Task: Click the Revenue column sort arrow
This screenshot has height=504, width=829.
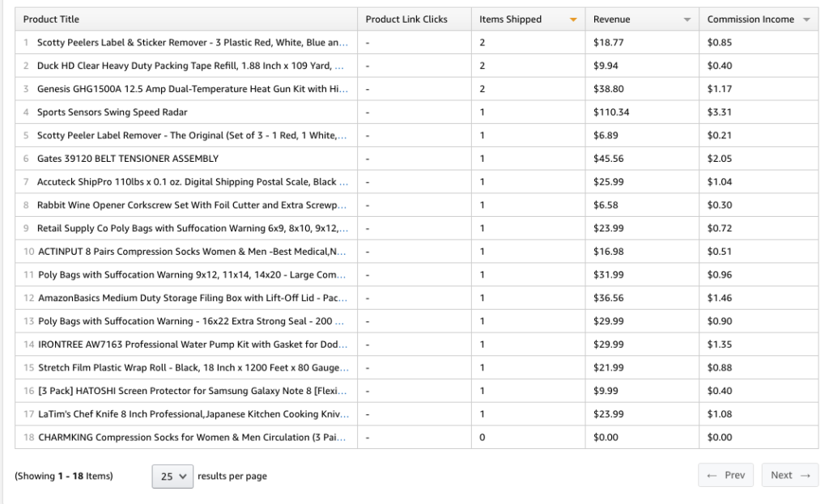Action: click(x=687, y=20)
